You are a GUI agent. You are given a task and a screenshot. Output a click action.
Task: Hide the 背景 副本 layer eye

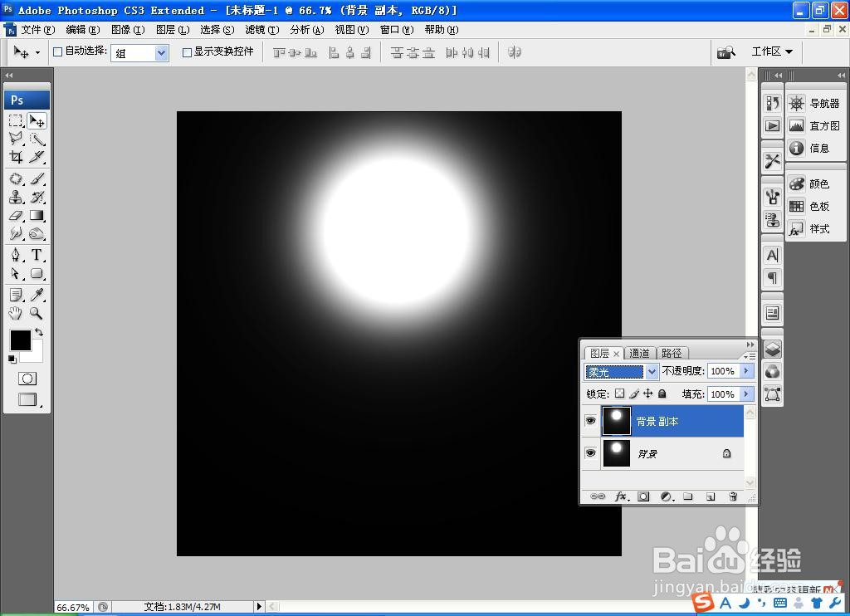[x=591, y=421]
